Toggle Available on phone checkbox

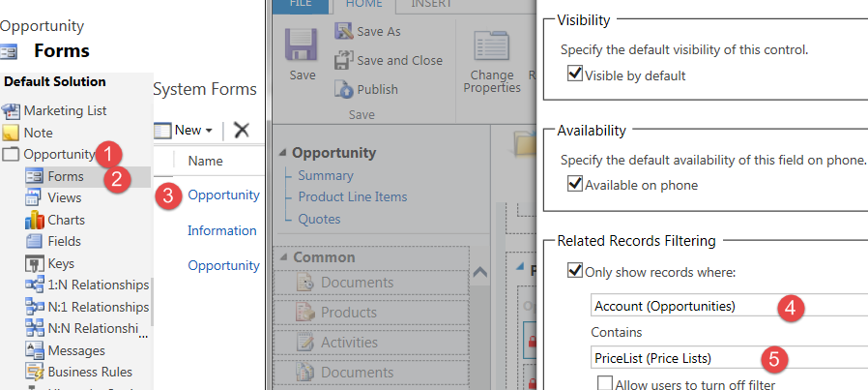[575, 184]
